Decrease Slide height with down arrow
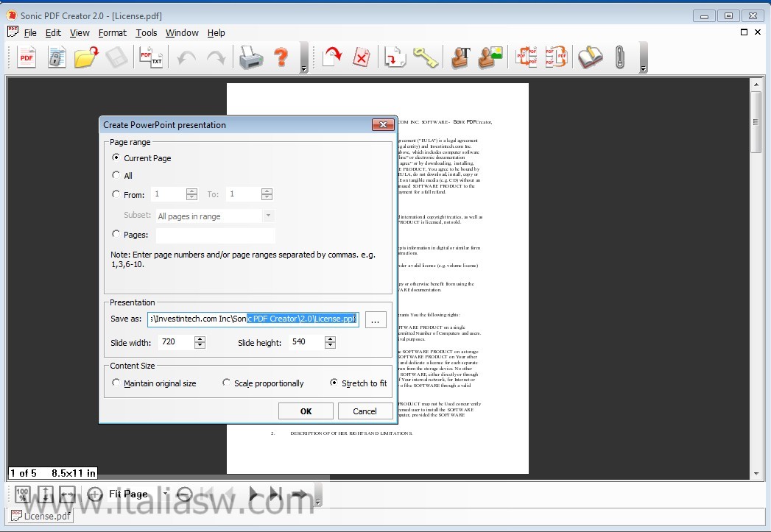The width and height of the screenshot is (771, 532). [331, 345]
